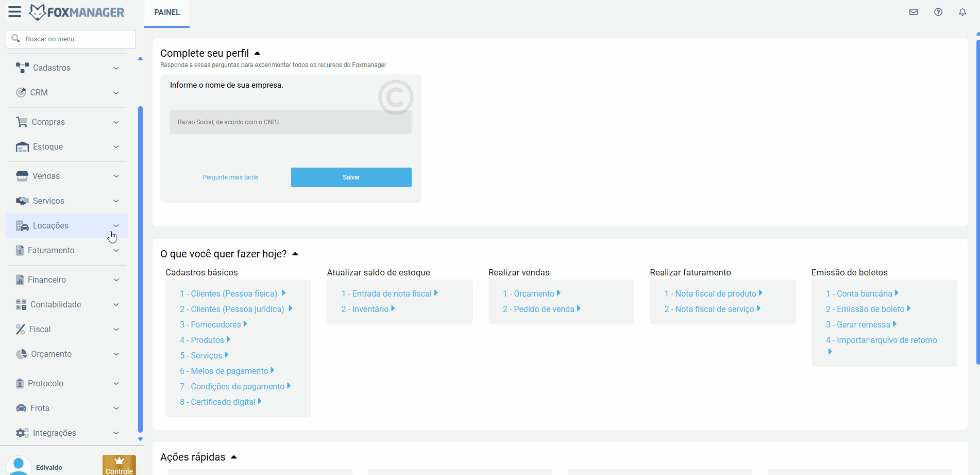
Task: Collapse the Ações rápidas section
Action: [234, 457]
